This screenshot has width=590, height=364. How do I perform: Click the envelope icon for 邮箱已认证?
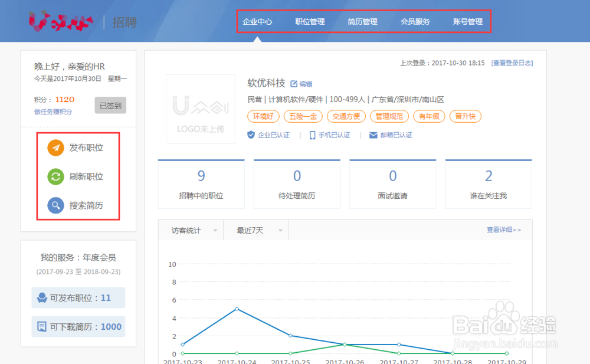click(373, 135)
